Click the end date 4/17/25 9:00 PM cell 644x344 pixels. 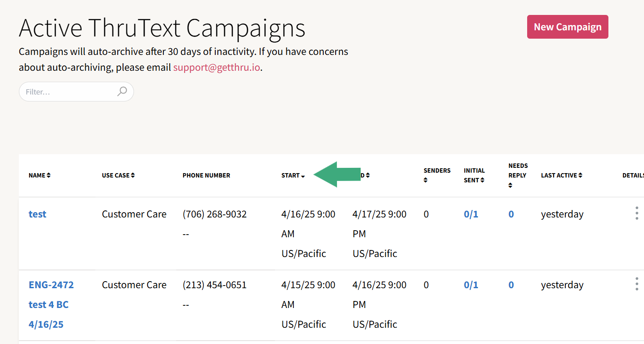380,234
